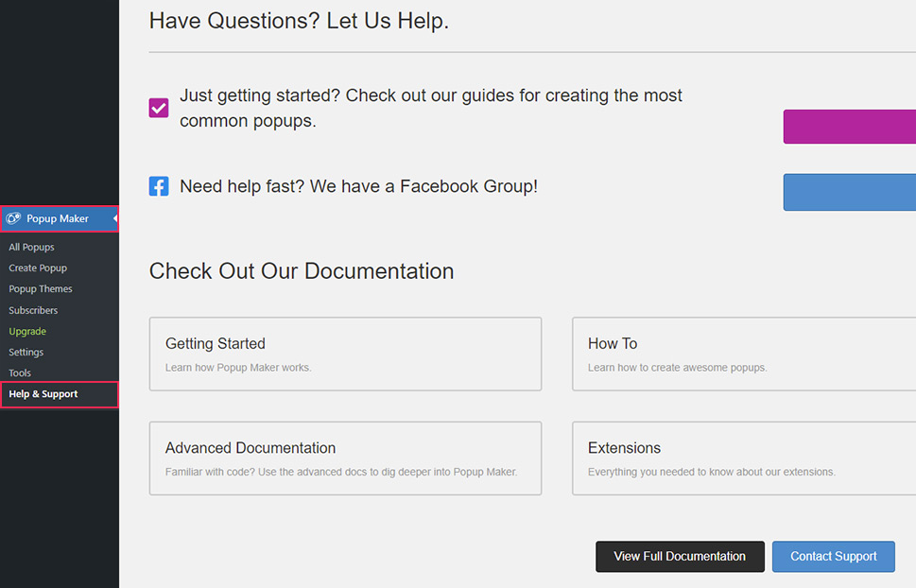Open the Advanced Documentation card
The image size is (916, 588).
[345, 458]
